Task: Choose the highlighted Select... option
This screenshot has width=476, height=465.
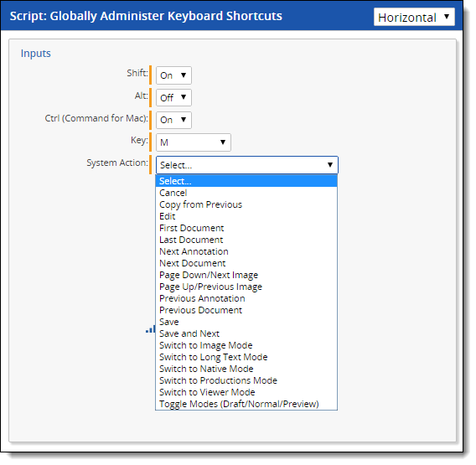Action: coord(246,181)
